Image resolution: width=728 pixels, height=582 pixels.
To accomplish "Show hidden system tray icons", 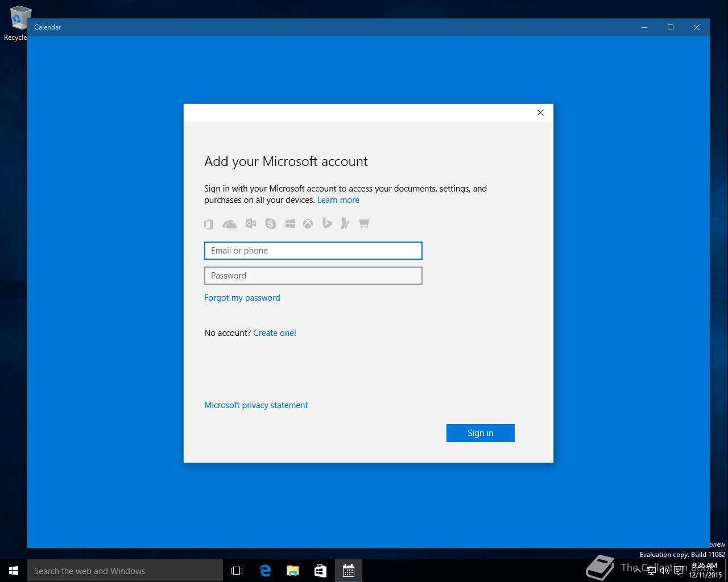I will pos(638,571).
